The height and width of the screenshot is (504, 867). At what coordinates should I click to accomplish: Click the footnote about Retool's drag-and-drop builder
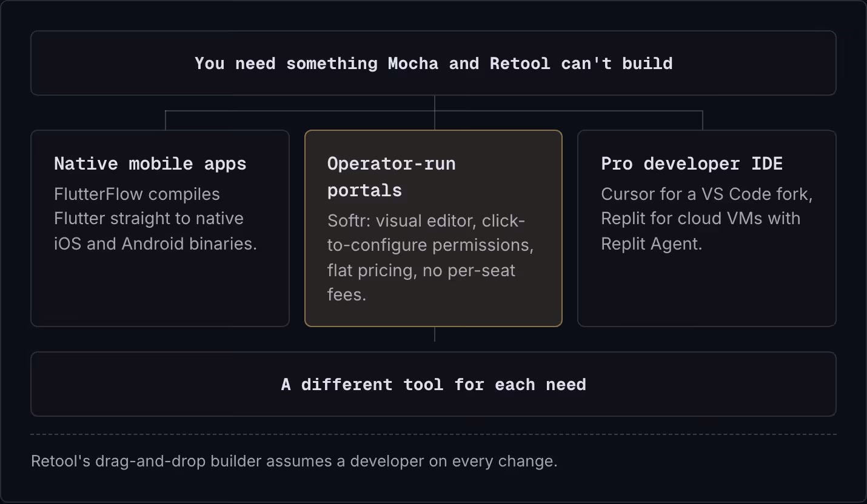pyautogui.click(x=294, y=461)
